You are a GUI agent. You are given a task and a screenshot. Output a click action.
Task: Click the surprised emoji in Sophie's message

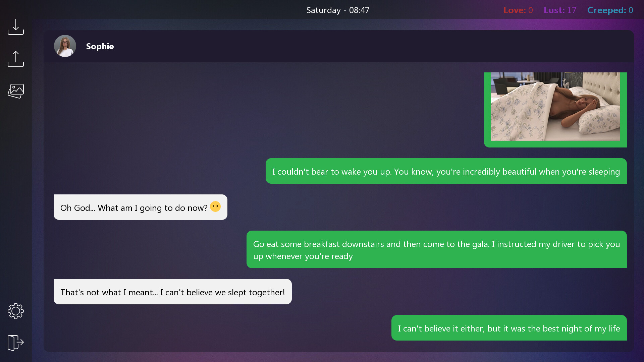click(215, 206)
